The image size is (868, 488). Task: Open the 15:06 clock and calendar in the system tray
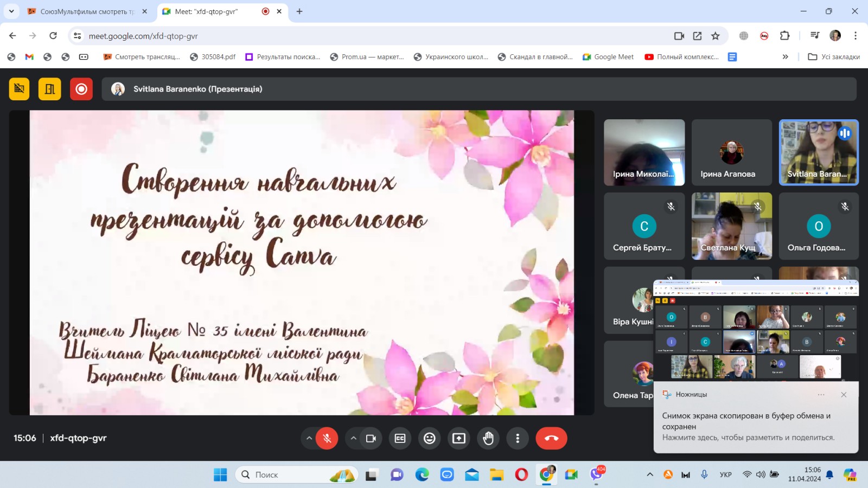[x=805, y=474]
